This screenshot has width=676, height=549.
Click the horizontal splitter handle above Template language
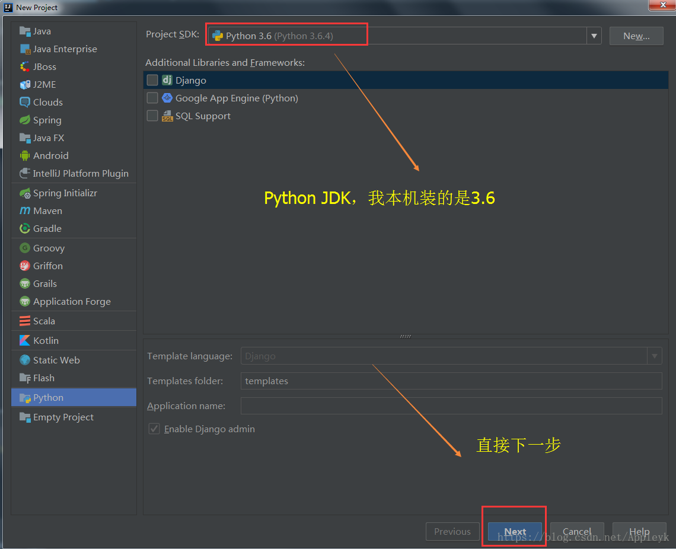[405, 336]
